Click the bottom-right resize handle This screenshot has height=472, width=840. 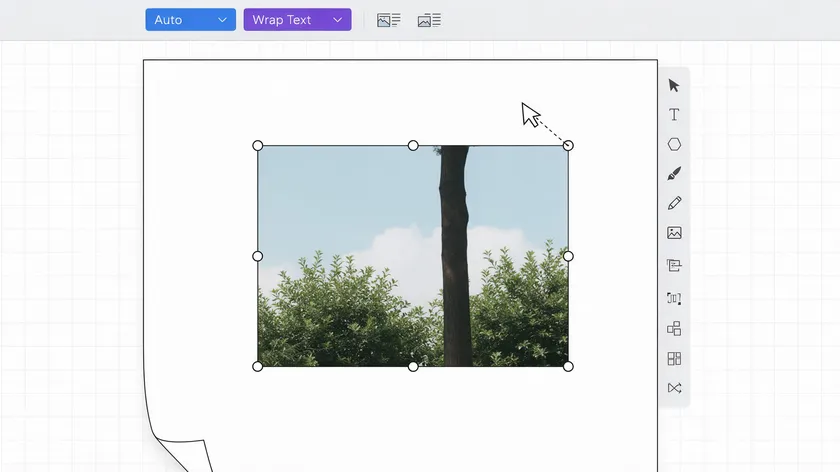pyautogui.click(x=568, y=366)
